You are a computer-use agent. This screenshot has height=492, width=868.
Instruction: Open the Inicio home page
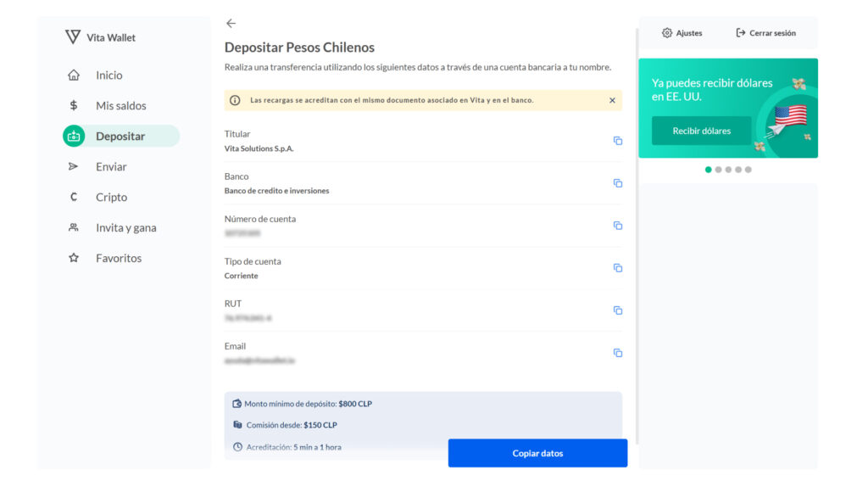pos(108,75)
